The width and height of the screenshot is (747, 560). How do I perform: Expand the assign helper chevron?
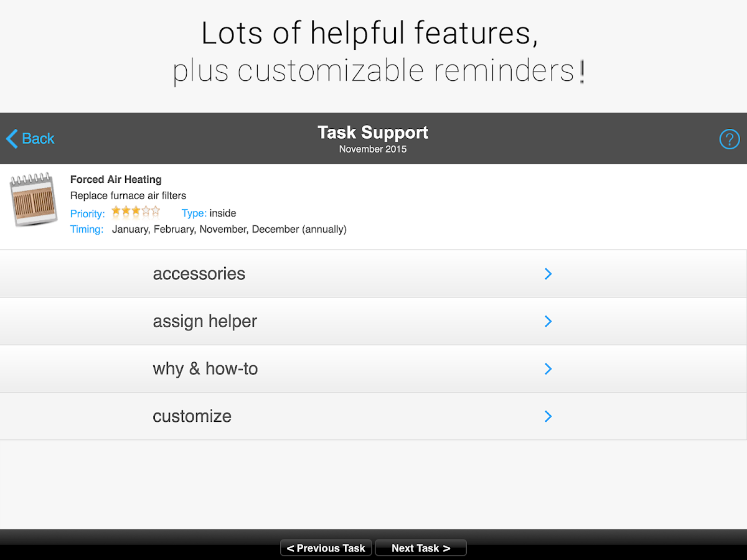(x=548, y=321)
